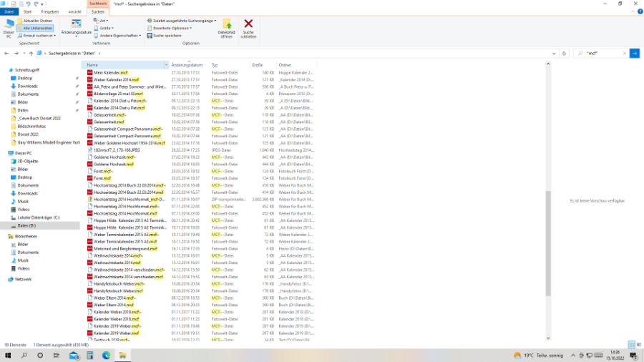This screenshot has height=362, width=644.
Task: Click the blue search go arrow
Action: pos(634,54)
